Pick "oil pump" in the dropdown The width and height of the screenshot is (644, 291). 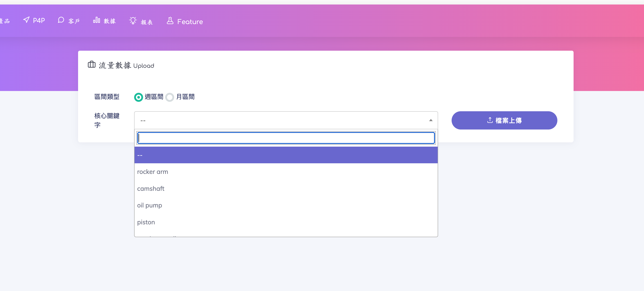click(149, 205)
